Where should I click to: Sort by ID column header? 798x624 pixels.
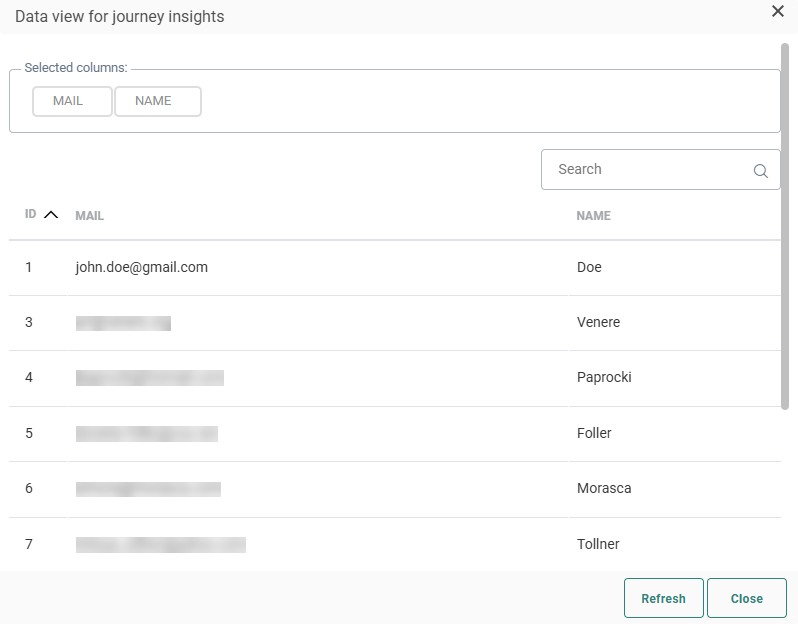point(30,215)
